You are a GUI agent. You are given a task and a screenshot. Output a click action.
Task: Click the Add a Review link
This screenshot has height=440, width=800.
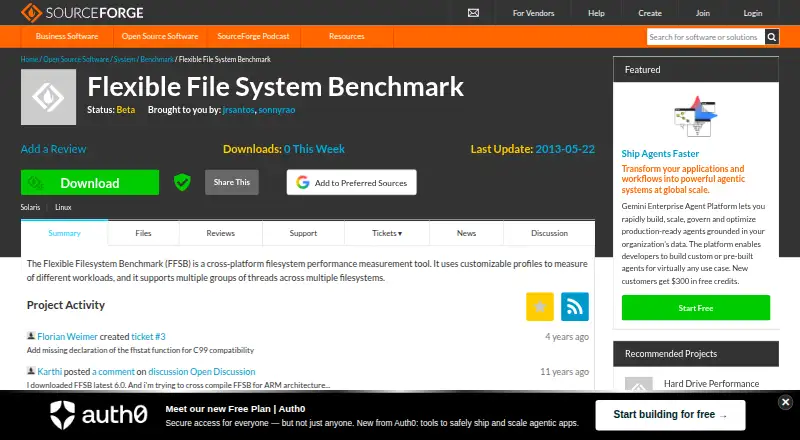54,149
